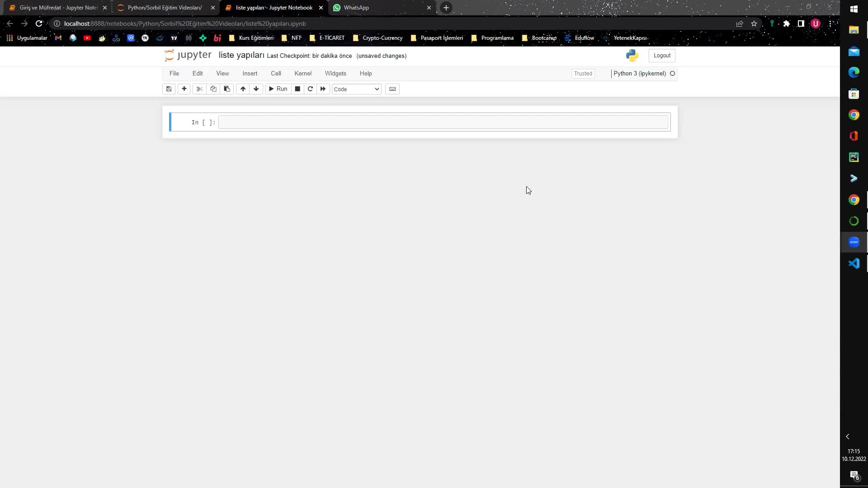Click the Cut selected cells icon
Image resolution: width=868 pixels, height=488 pixels.
[198, 88]
